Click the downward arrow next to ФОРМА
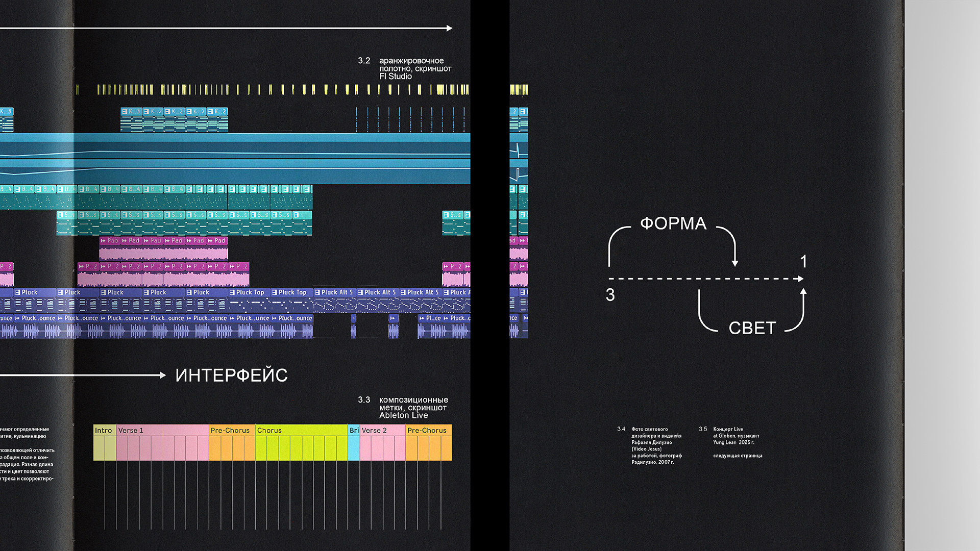980x551 pixels. coord(735,262)
